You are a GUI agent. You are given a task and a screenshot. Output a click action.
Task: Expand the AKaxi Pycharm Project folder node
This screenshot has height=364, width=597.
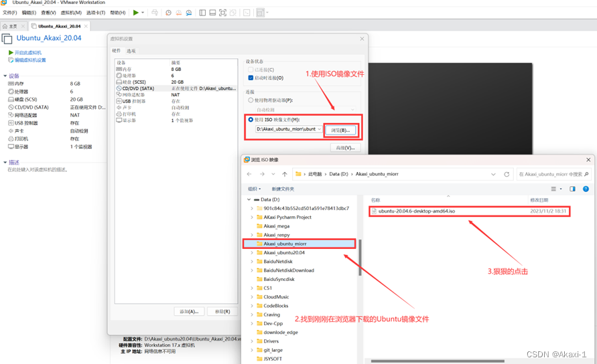pos(252,217)
